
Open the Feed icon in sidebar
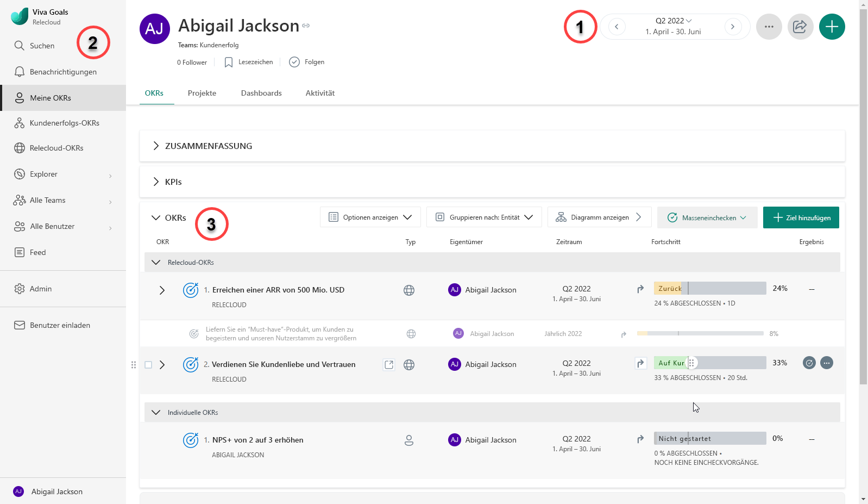tap(20, 252)
